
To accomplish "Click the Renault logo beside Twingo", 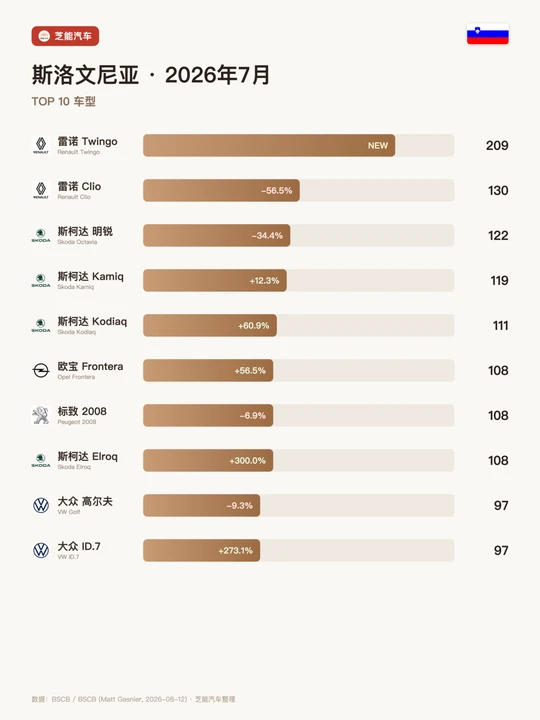I will [41, 145].
